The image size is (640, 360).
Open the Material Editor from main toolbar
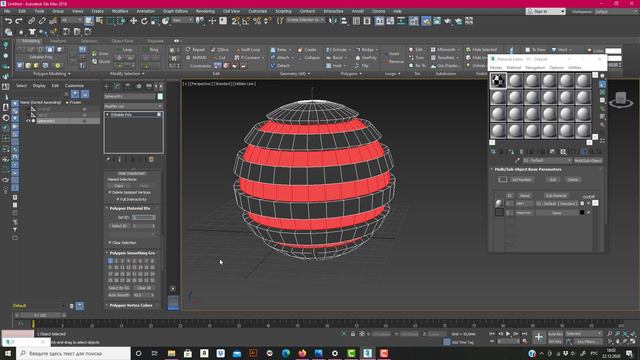click(x=413, y=21)
